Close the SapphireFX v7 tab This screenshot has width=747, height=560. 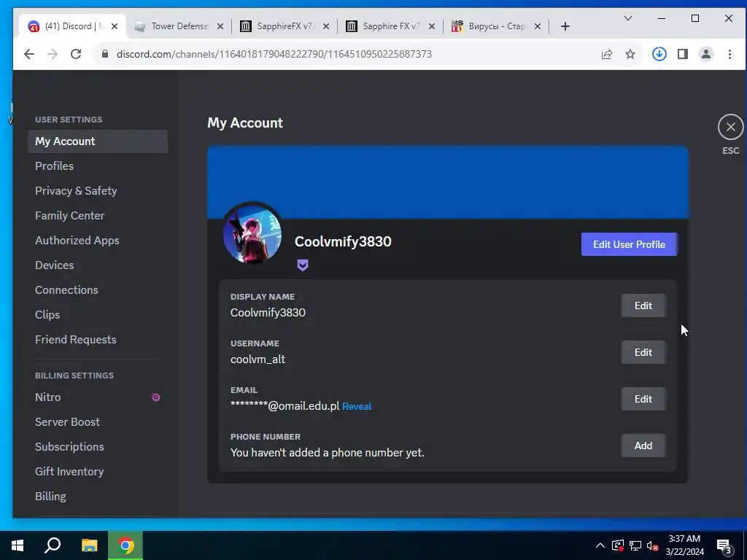[x=326, y=26]
